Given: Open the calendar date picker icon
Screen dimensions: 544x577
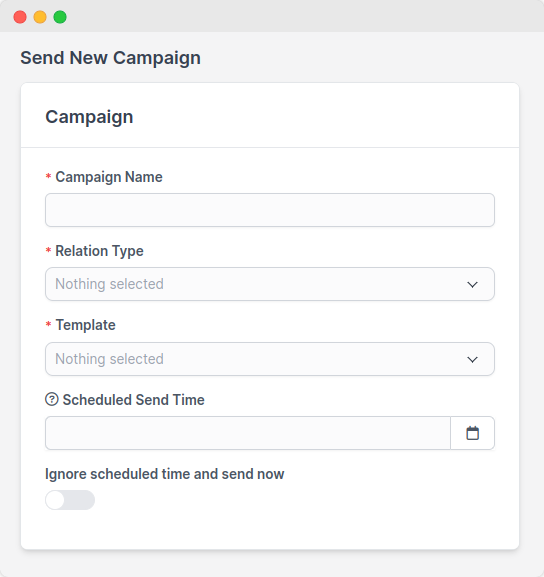Looking at the screenshot, I should point(472,433).
